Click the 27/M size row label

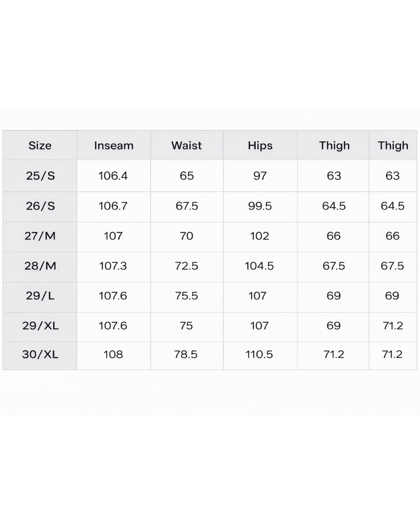point(40,236)
